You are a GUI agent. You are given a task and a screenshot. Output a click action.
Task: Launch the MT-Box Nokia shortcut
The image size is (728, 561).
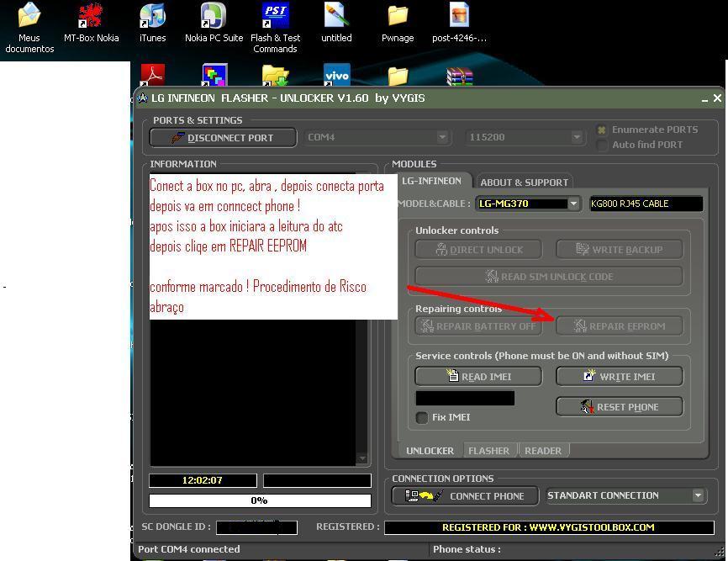pos(91,24)
